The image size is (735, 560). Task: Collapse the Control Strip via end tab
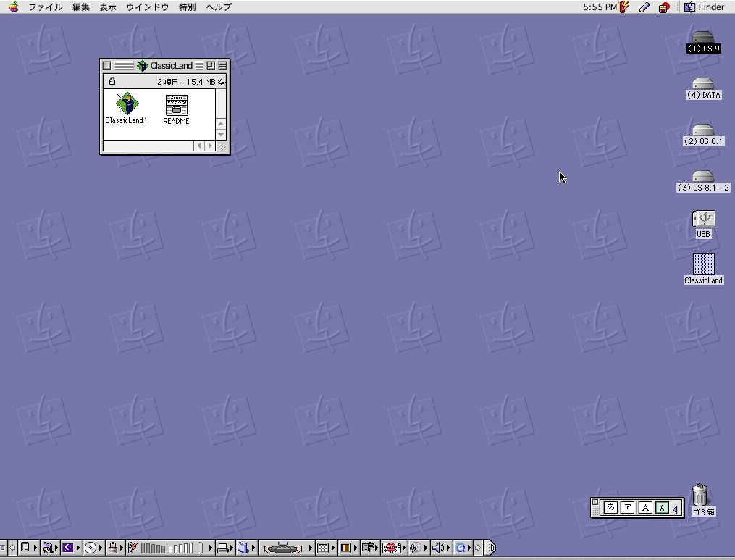(490, 548)
